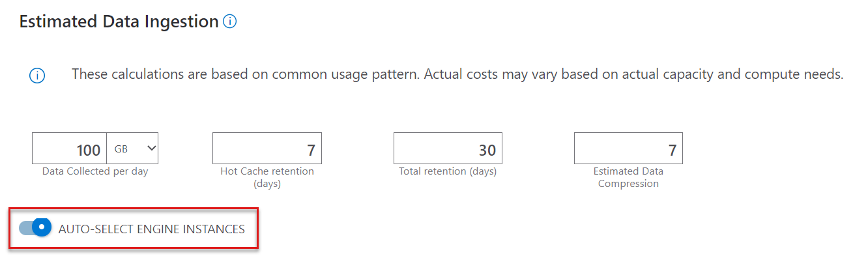Click the Total retention field showing 30

click(448, 149)
